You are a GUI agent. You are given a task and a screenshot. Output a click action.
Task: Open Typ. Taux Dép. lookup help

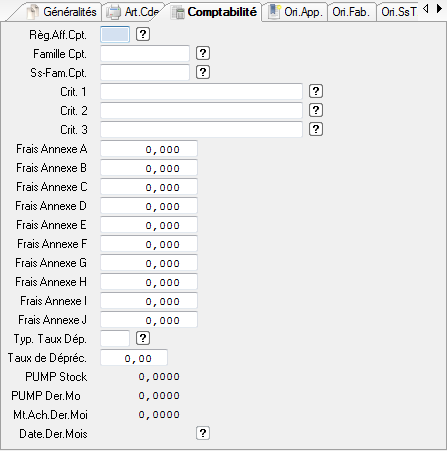point(143,338)
